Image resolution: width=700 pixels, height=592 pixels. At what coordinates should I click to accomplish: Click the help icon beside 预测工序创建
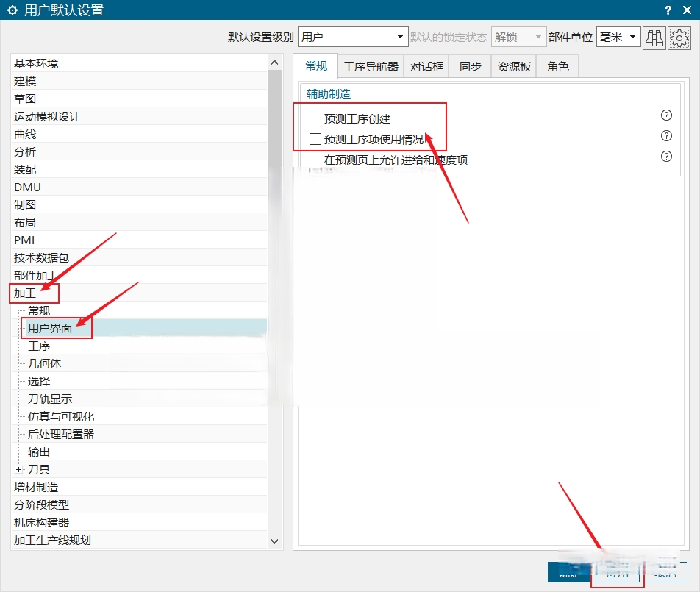pos(666,115)
